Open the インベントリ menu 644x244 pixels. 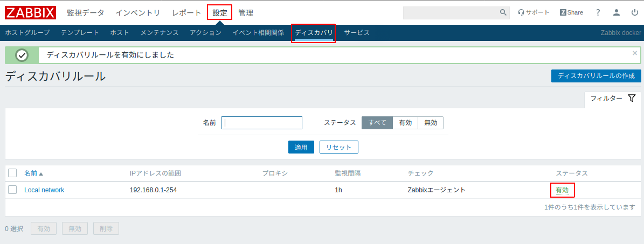[138, 13]
